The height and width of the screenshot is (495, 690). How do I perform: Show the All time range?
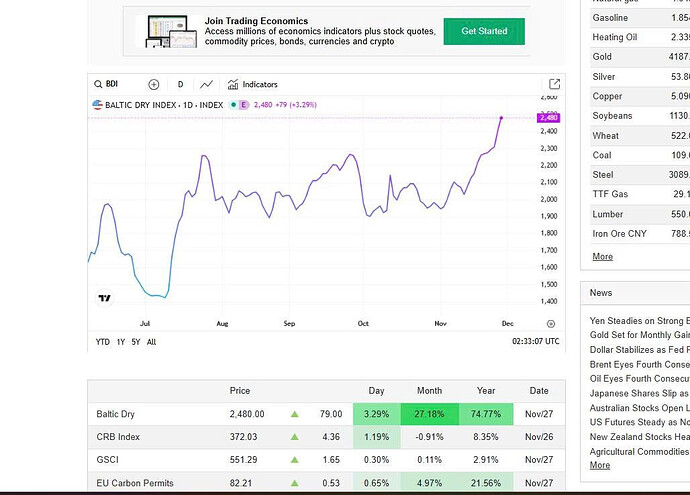pyautogui.click(x=151, y=342)
